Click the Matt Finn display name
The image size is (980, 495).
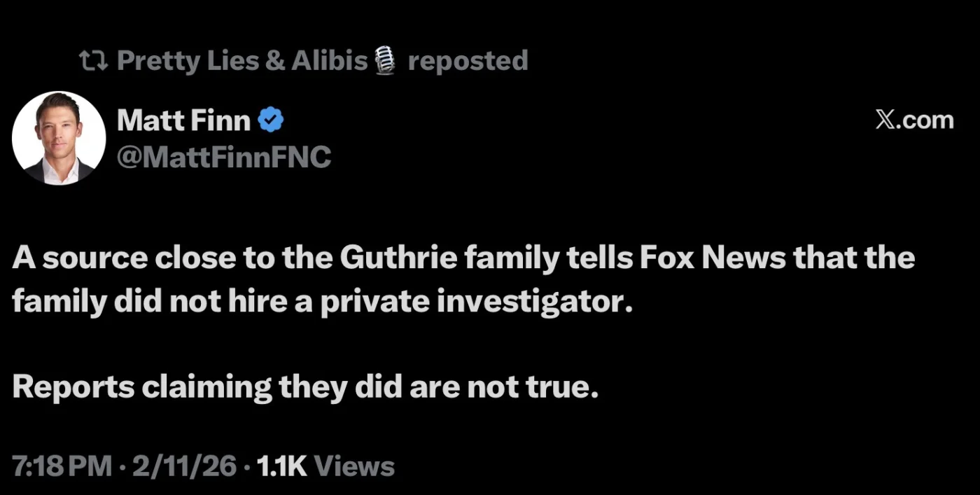coord(183,121)
